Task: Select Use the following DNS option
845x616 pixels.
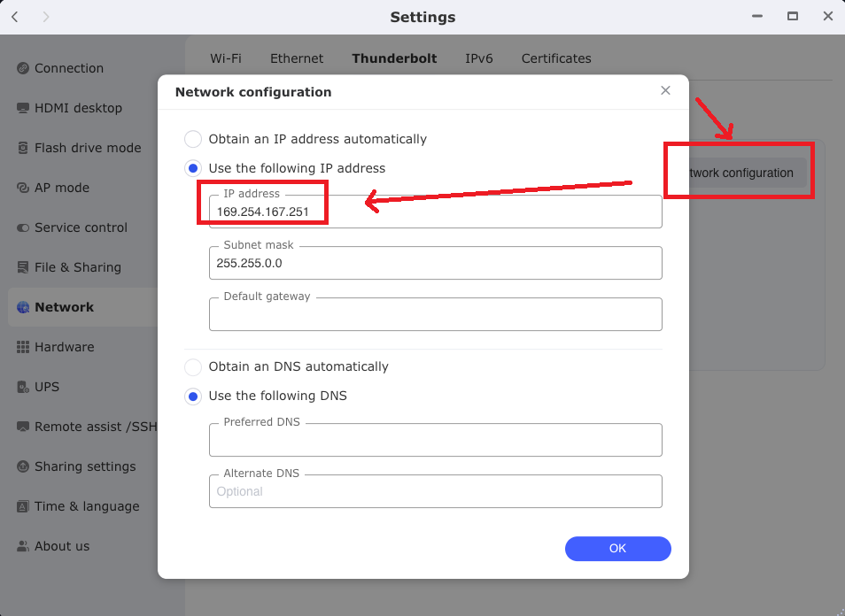Action: click(193, 396)
